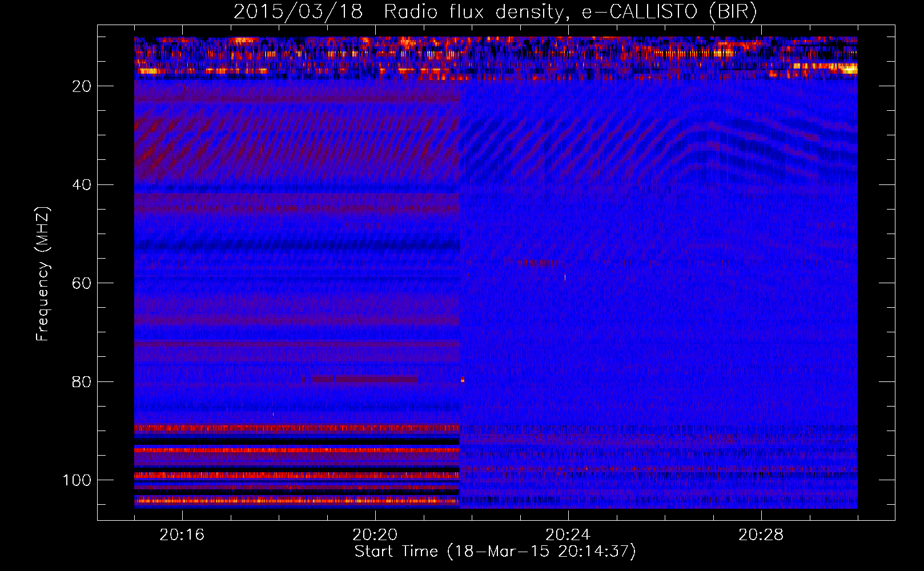Click the 20:24 time tick label
The width and height of the screenshot is (924, 571).
568,535
